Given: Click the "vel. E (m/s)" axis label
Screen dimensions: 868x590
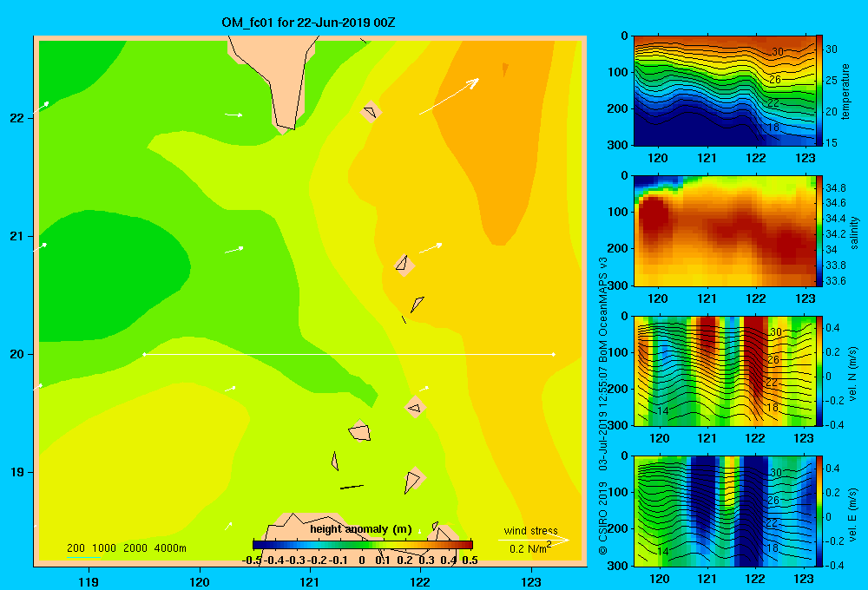Looking at the screenshot, I should click(x=852, y=514).
